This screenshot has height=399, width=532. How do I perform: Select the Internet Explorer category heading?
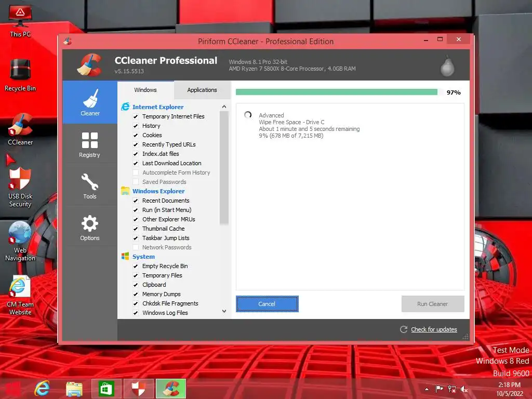coord(158,107)
